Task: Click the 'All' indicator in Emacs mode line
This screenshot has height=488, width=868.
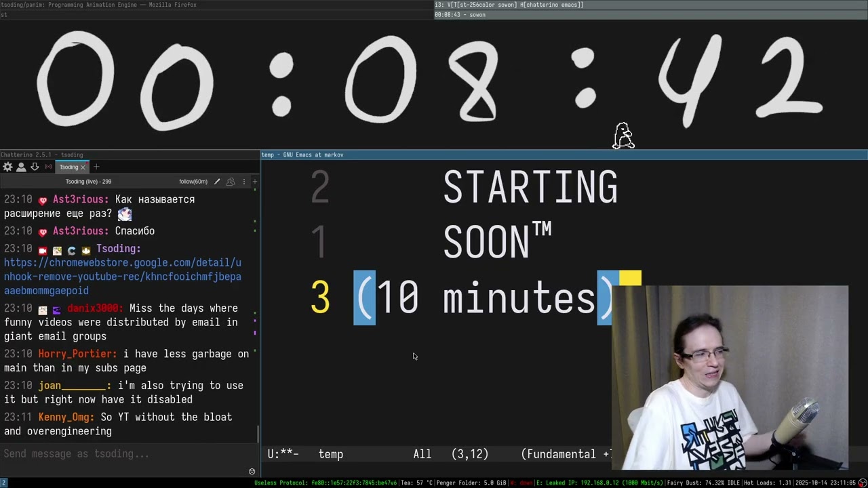Action: [x=422, y=454]
